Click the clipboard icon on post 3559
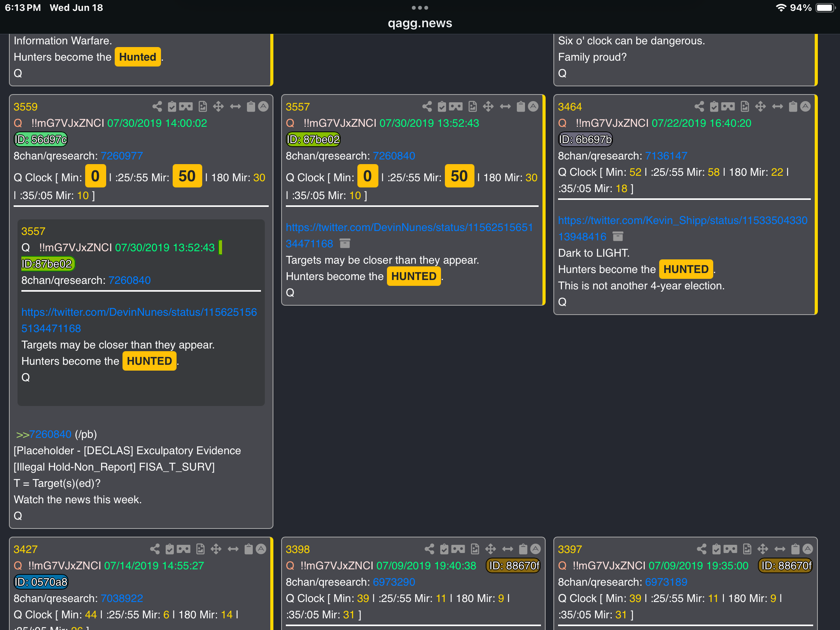Viewport: 840px width, 630px height. coord(251,107)
